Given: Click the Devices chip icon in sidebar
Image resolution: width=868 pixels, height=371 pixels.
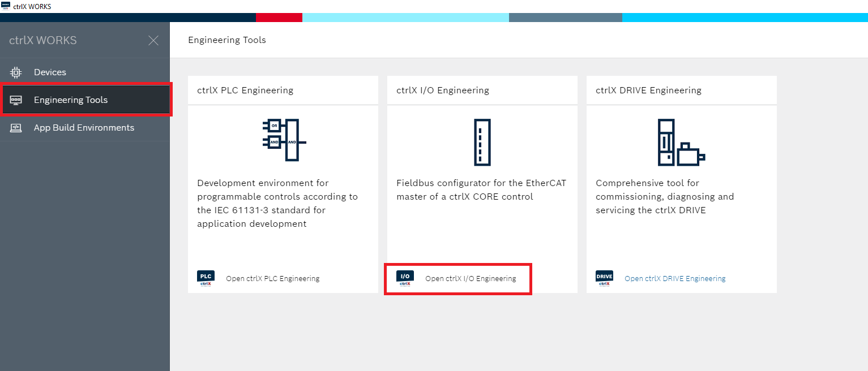Looking at the screenshot, I should (16, 72).
